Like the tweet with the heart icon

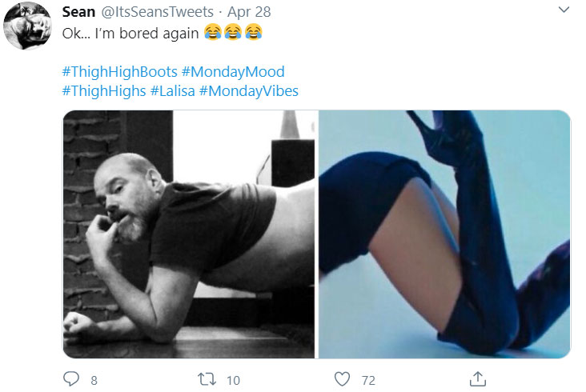(343, 379)
